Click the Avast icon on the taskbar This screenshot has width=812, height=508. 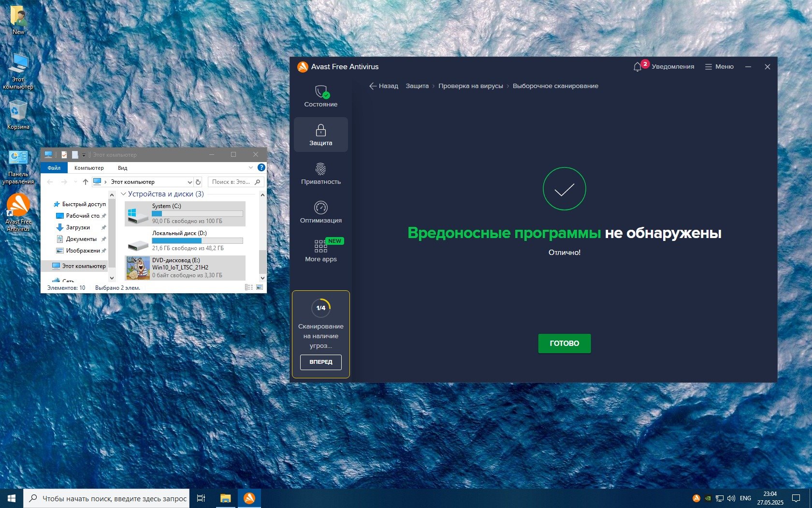[249, 498]
